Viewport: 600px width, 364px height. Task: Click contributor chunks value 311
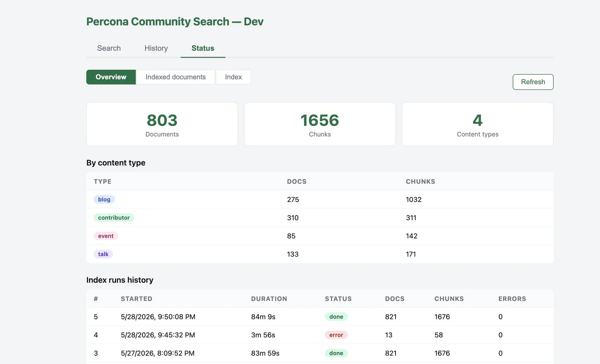(411, 218)
